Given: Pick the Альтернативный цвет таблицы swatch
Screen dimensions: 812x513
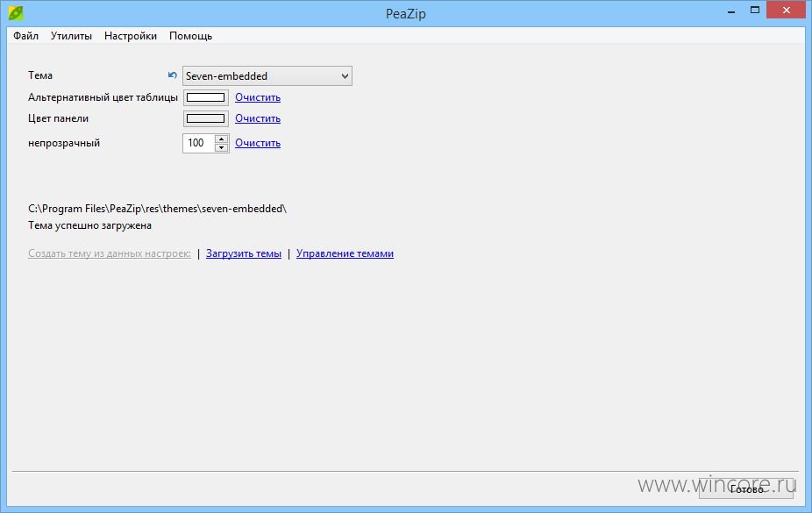Looking at the screenshot, I should pyautogui.click(x=205, y=97).
